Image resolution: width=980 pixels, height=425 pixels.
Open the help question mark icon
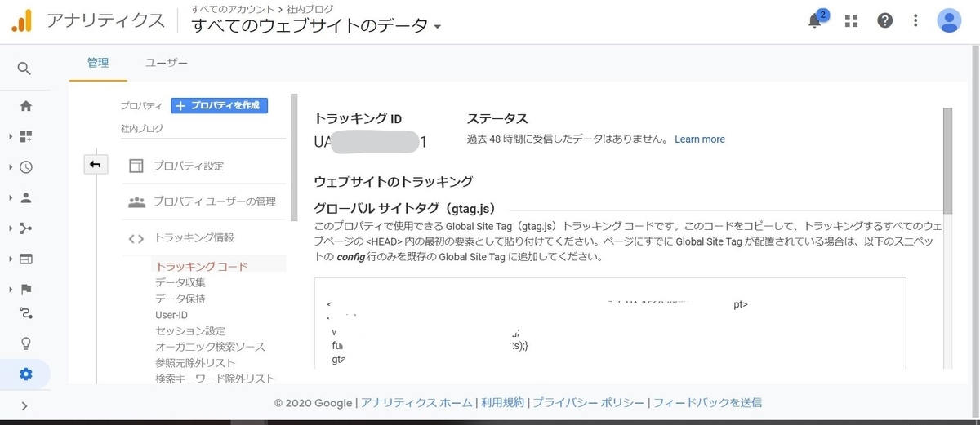pyautogui.click(x=884, y=21)
